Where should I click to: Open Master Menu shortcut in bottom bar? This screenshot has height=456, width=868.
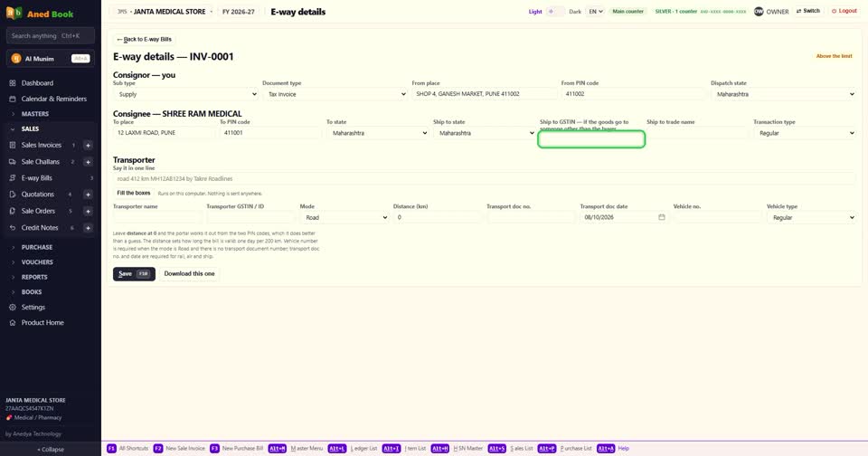(296, 448)
